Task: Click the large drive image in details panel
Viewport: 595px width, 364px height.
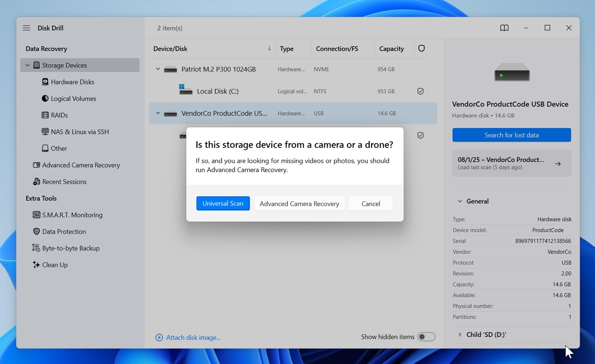Action: pos(512,72)
